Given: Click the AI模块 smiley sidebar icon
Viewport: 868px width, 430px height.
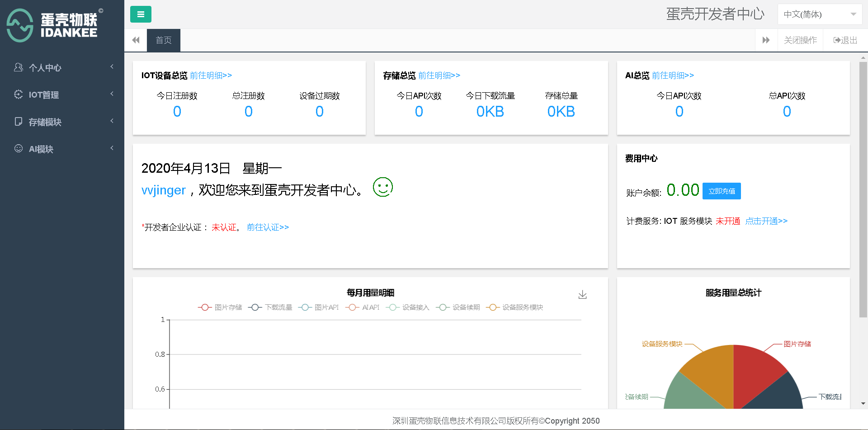Looking at the screenshot, I should tap(19, 148).
